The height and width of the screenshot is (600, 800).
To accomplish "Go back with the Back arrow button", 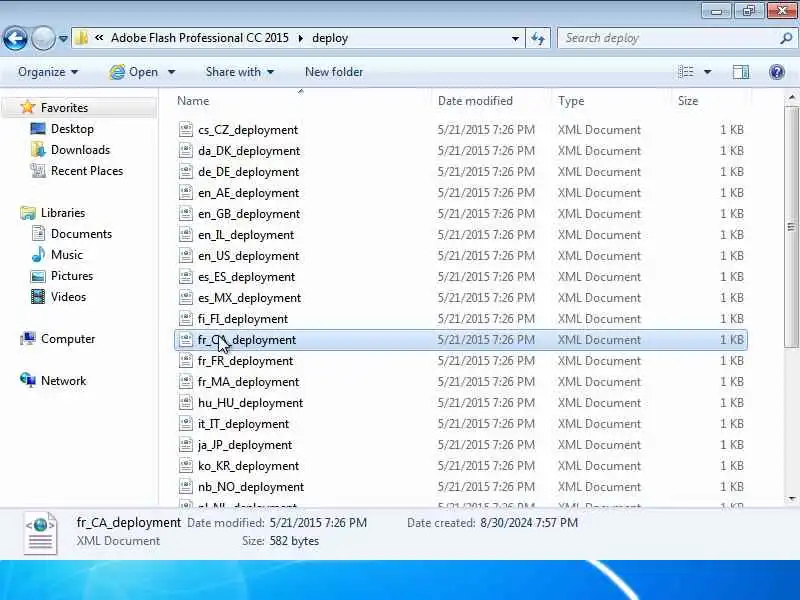I will [15, 38].
